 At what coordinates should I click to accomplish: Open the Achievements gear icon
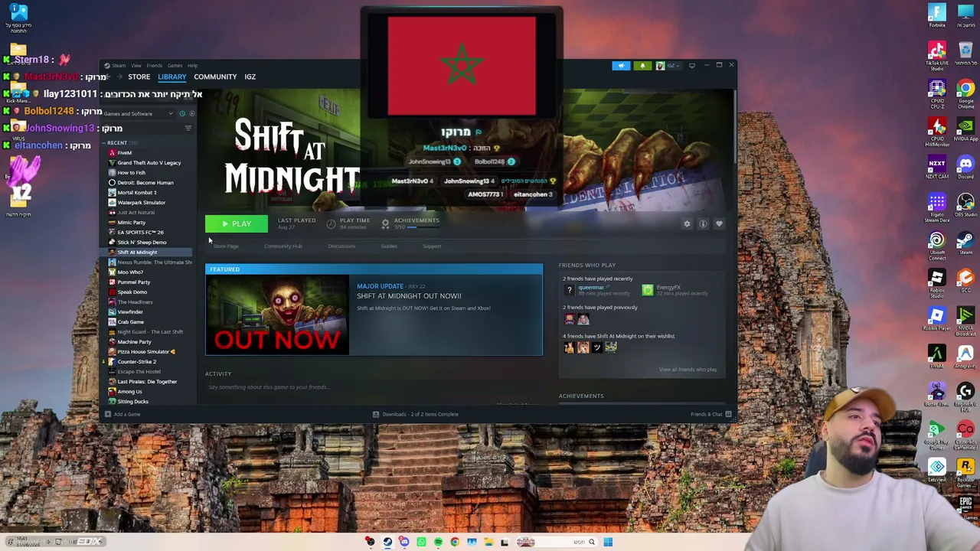tap(385, 224)
